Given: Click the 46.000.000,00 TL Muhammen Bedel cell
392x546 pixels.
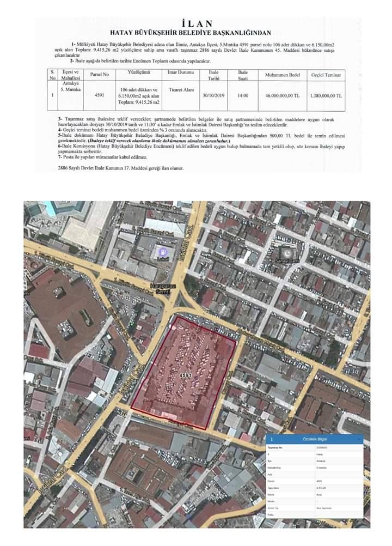Looking at the screenshot, I should click(x=283, y=95).
